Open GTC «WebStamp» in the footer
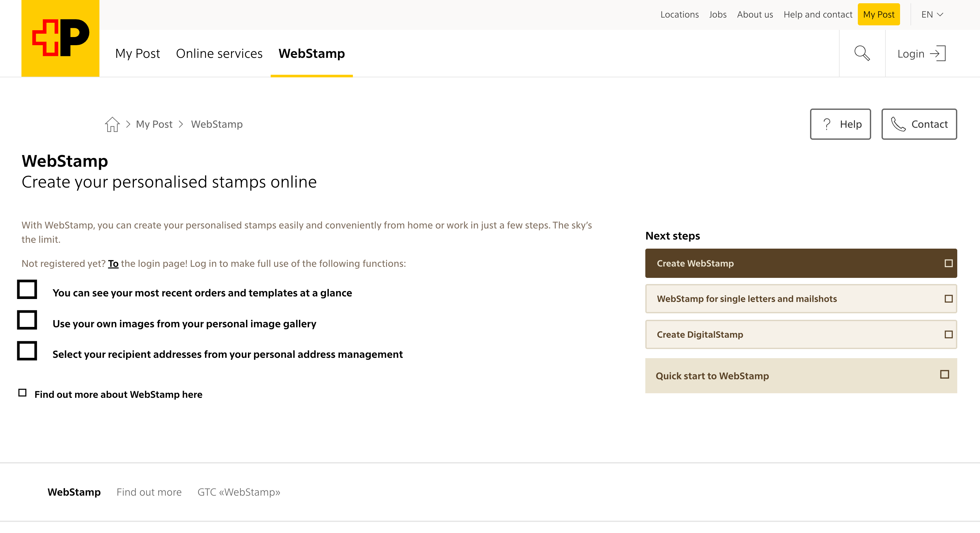 (x=239, y=491)
